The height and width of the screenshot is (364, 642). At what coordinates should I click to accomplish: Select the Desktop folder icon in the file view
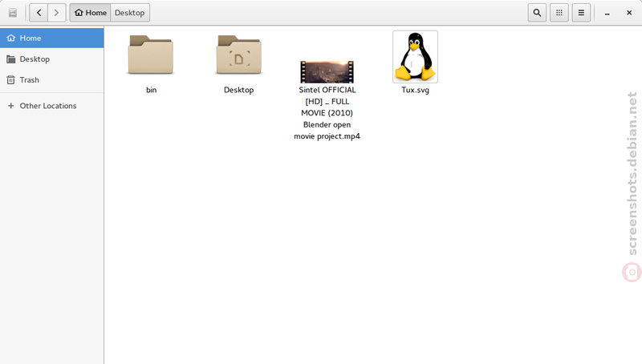click(238, 55)
